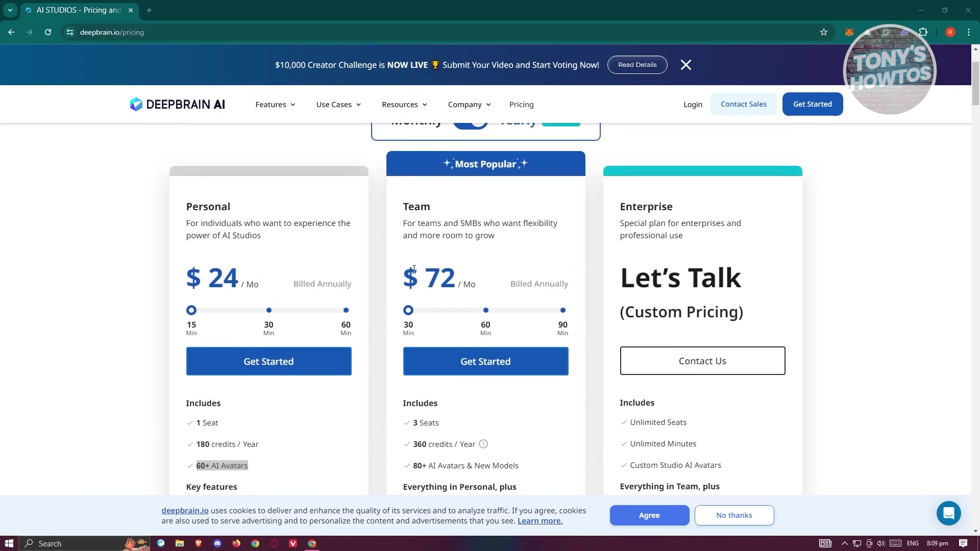The image size is (980, 551).
Task: Expand the Use Cases menu
Action: [338, 104]
